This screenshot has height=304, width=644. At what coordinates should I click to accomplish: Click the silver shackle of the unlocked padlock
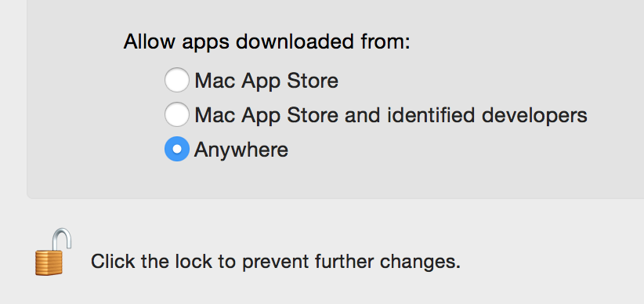(x=63, y=239)
